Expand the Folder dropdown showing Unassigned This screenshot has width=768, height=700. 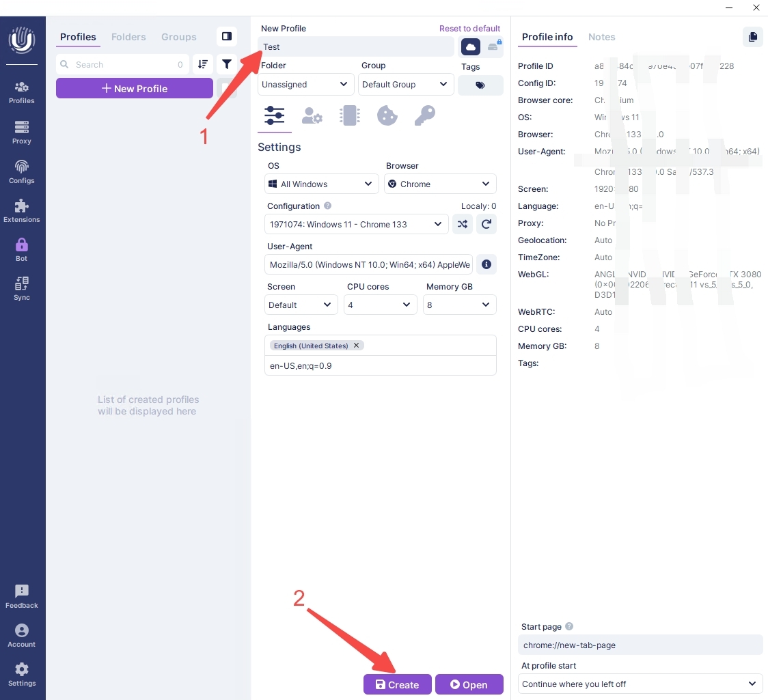[x=305, y=85]
